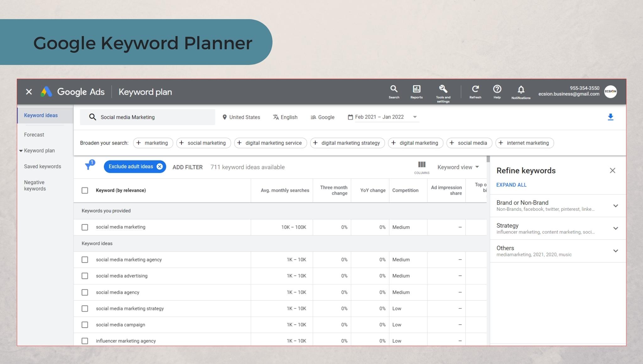The image size is (643, 364).
Task: Click the 'social media marketing agency' keyword text
Action: [129, 260]
